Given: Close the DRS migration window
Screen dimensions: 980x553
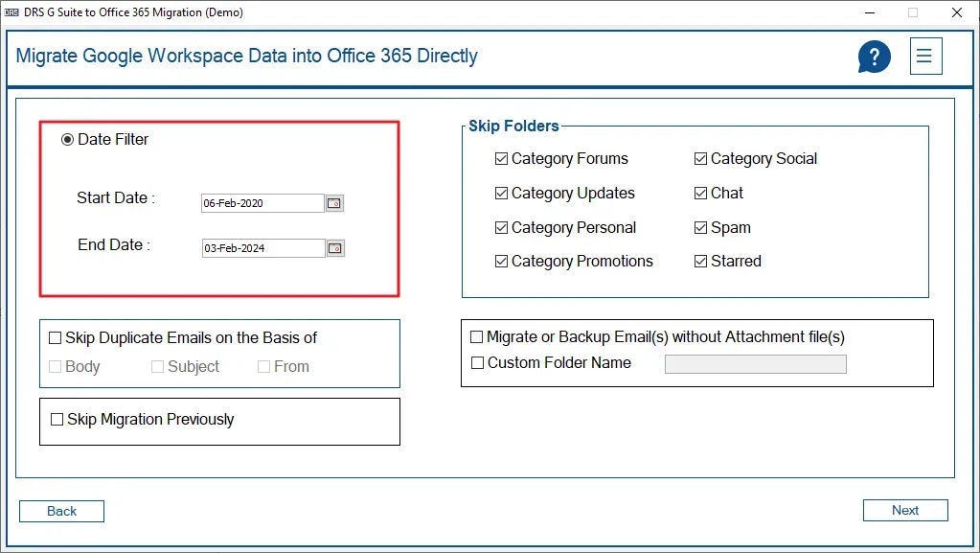Looking at the screenshot, I should coord(957,12).
